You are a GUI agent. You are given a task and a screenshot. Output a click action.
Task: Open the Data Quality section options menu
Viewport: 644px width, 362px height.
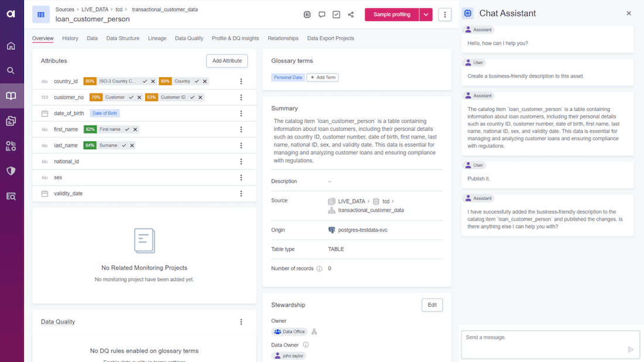[x=241, y=322]
